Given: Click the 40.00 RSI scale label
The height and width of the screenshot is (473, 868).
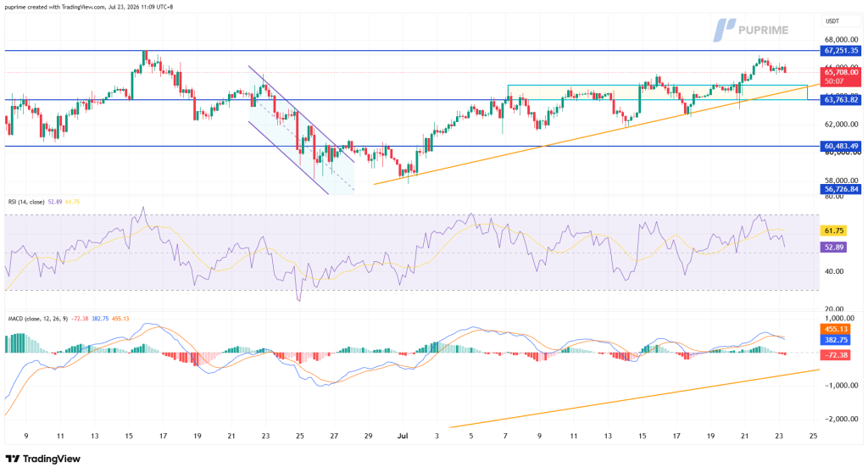Looking at the screenshot, I should [x=834, y=271].
